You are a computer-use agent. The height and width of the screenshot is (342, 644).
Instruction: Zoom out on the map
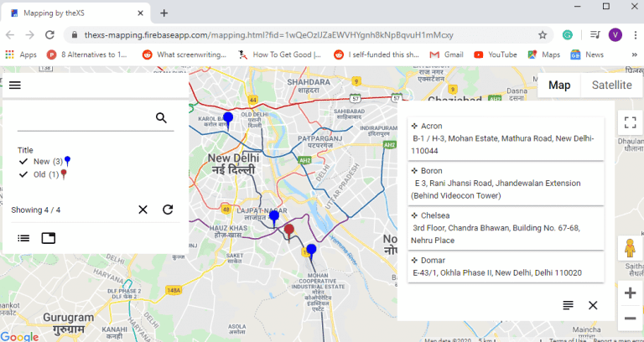click(x=630, y=319)
